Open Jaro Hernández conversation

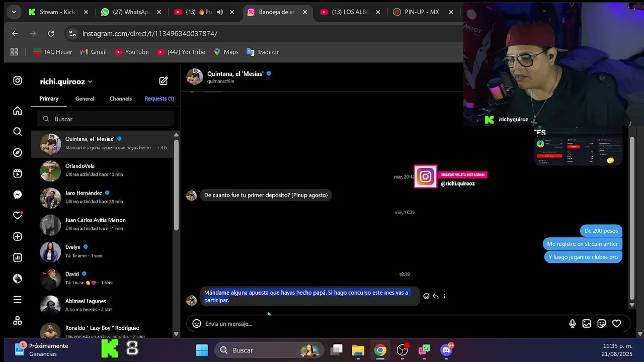(x=102, y=198)
